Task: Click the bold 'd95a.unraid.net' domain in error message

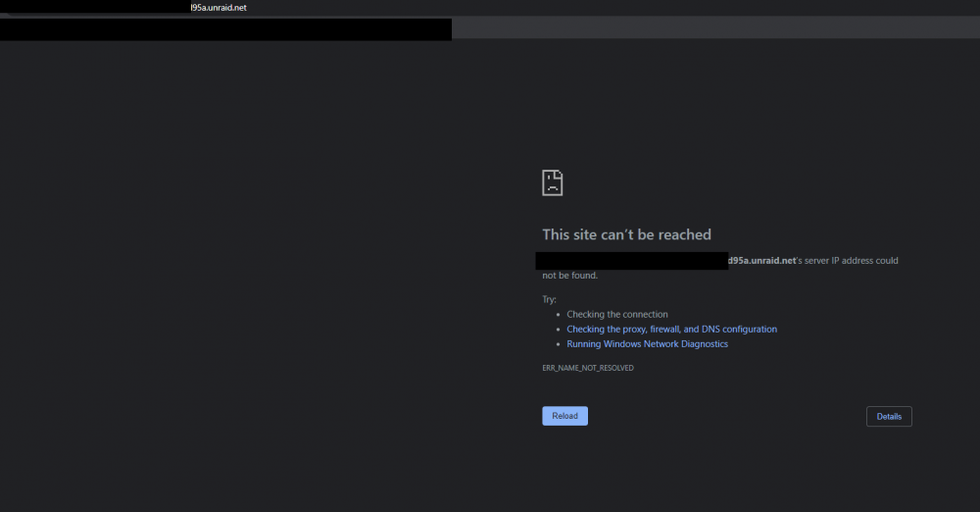Action: [761, 260]
